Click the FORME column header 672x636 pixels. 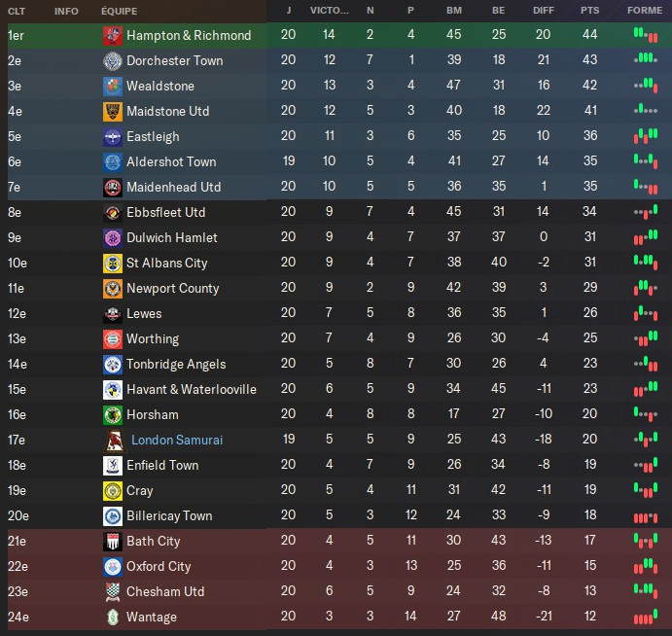(x=644, y=11)
